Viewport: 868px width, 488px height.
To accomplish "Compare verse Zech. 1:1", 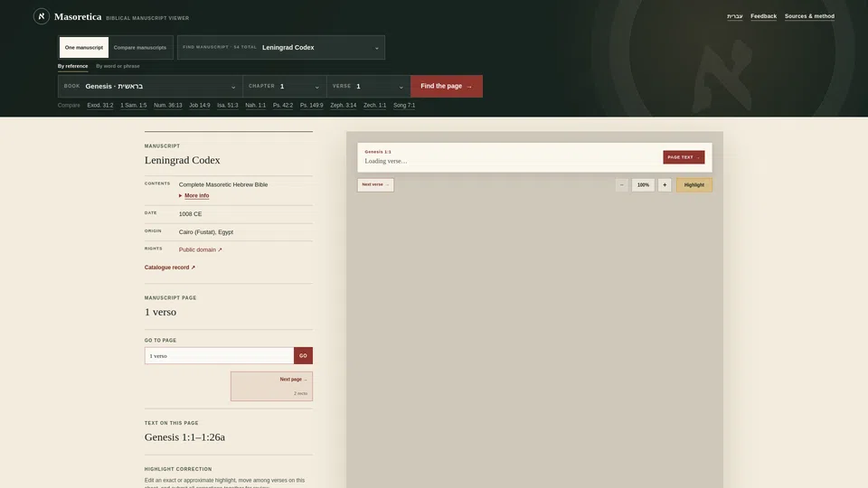I will point(374,105).
